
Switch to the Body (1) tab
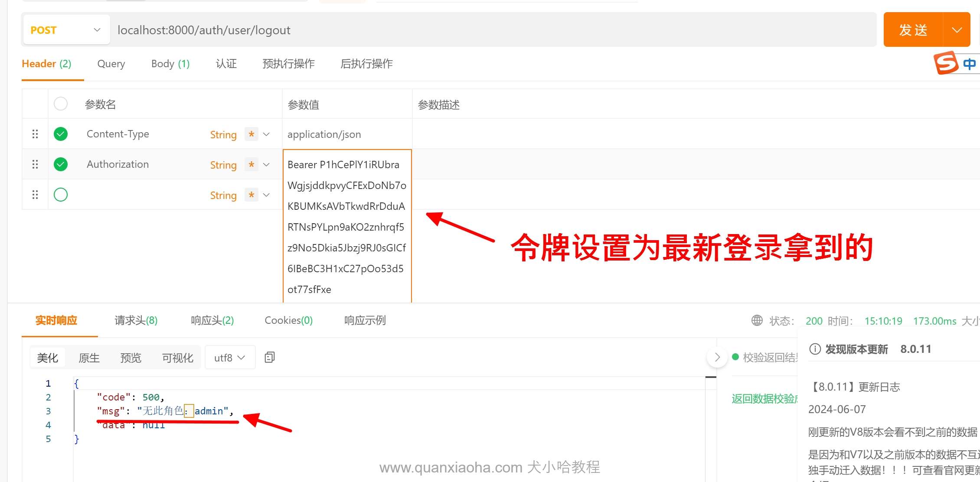coord(170,64)
